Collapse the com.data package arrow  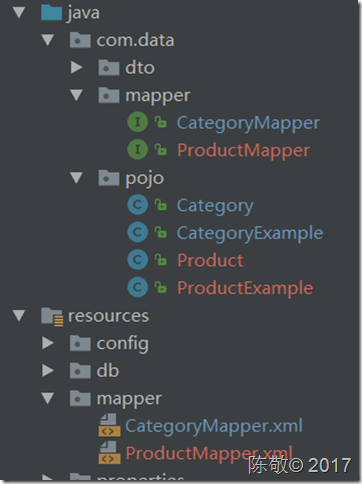tap(48, 40)
